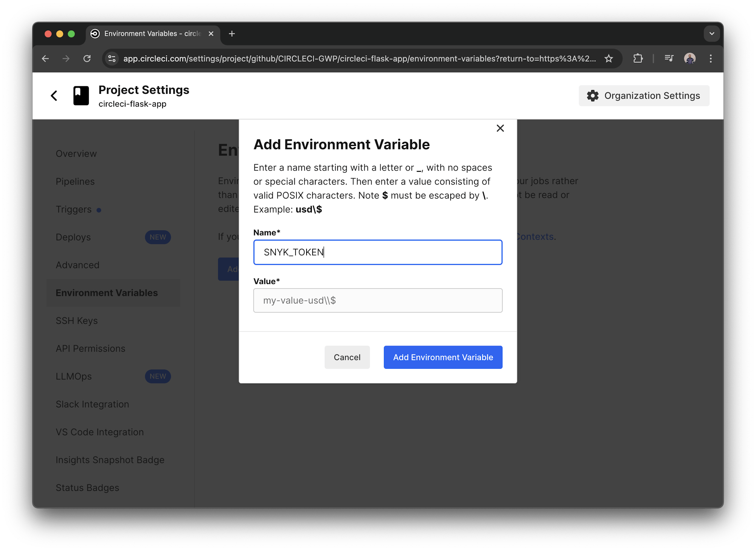The width and height of the screenshot is (756, 551).
Task: Click the profile avatar in the toolbar
Action: point(690,58)
